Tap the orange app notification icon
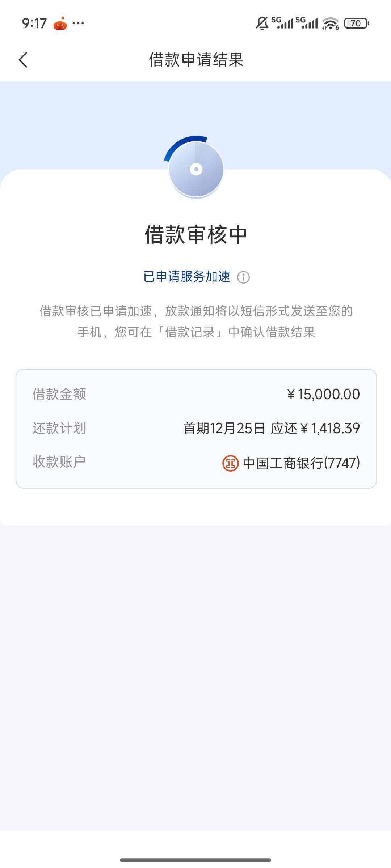 pyautogui.click(x=60, y=24)
